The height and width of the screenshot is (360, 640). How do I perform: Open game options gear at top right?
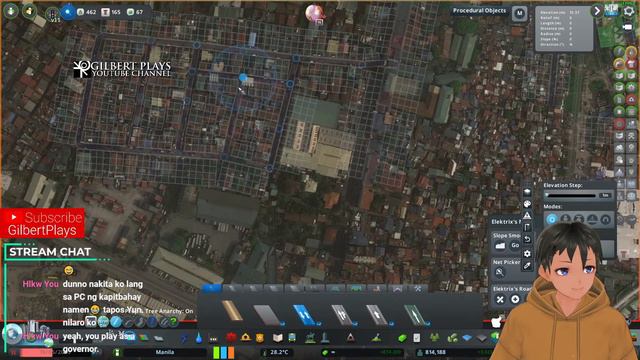click(629, 11)
